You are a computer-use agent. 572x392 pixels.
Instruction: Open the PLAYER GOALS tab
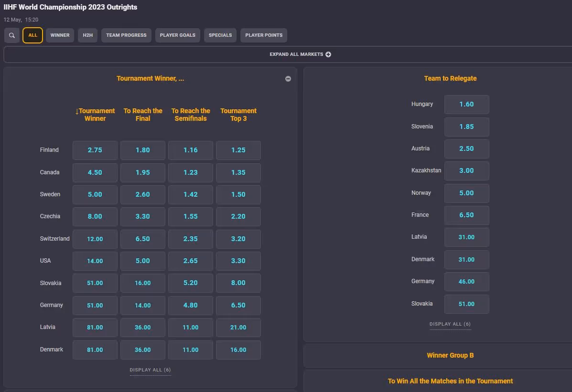tap(178, 35)
